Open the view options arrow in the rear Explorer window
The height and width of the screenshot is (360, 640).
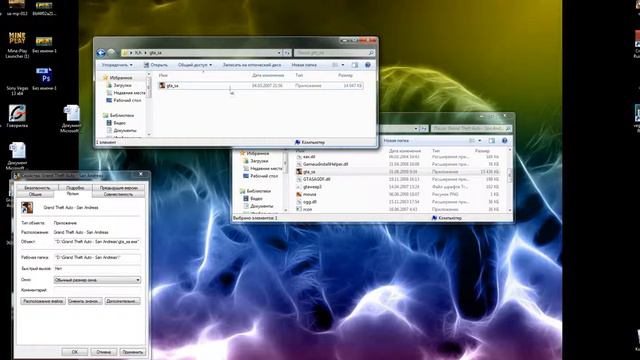click(x=480, y=140)
